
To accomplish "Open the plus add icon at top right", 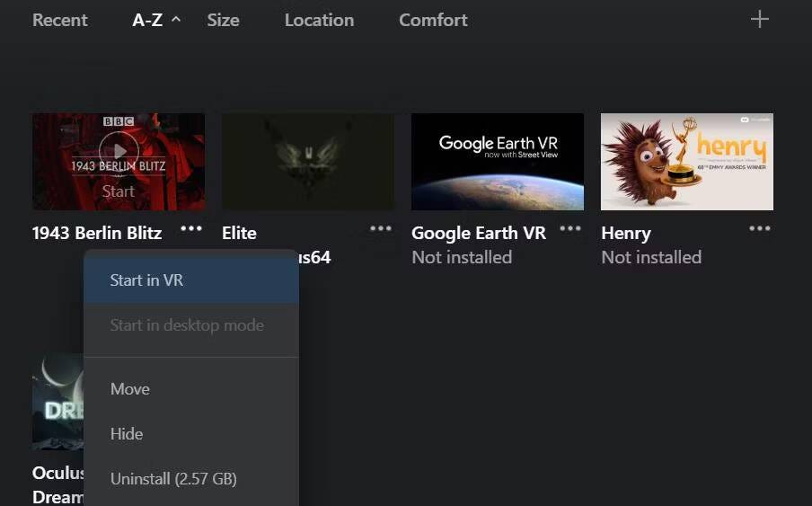I will click(x=759, y=20).
